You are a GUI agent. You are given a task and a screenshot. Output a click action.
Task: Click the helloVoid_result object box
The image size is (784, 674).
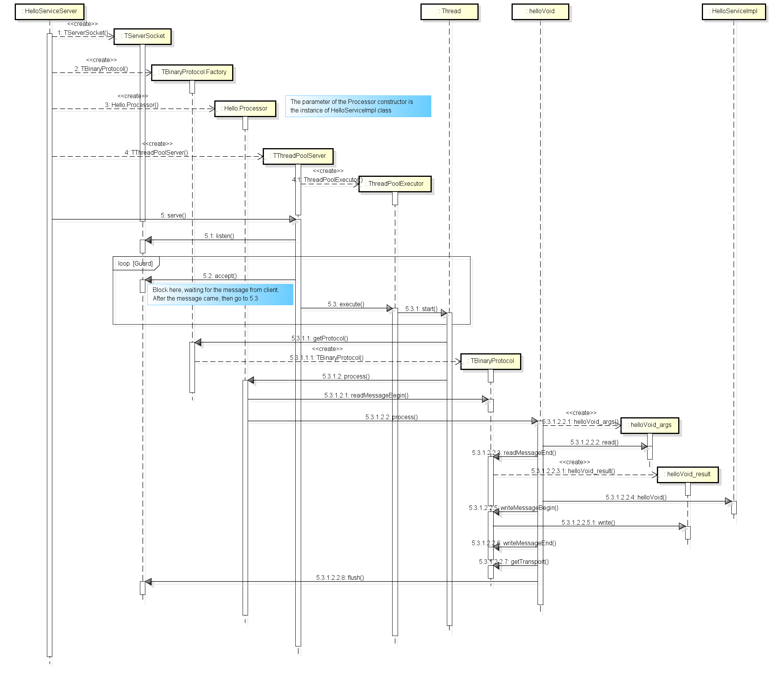686,472
